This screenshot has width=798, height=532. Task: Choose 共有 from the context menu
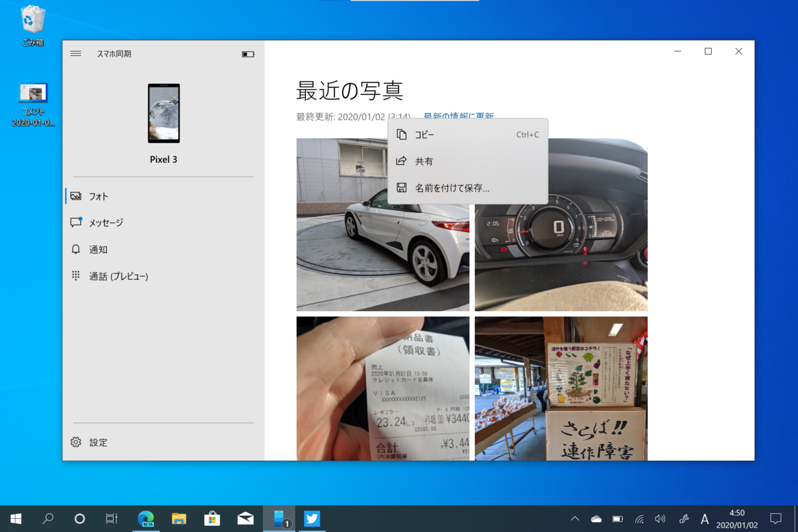[x=467, y=161]
